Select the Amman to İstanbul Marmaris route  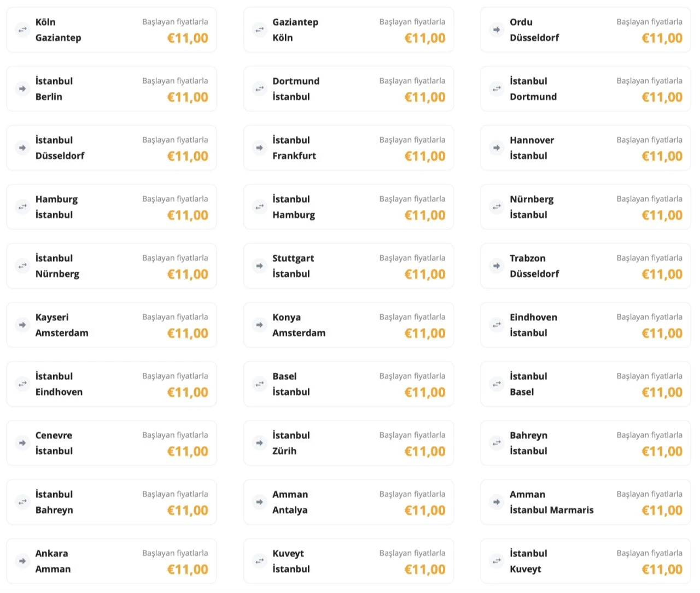585,502
